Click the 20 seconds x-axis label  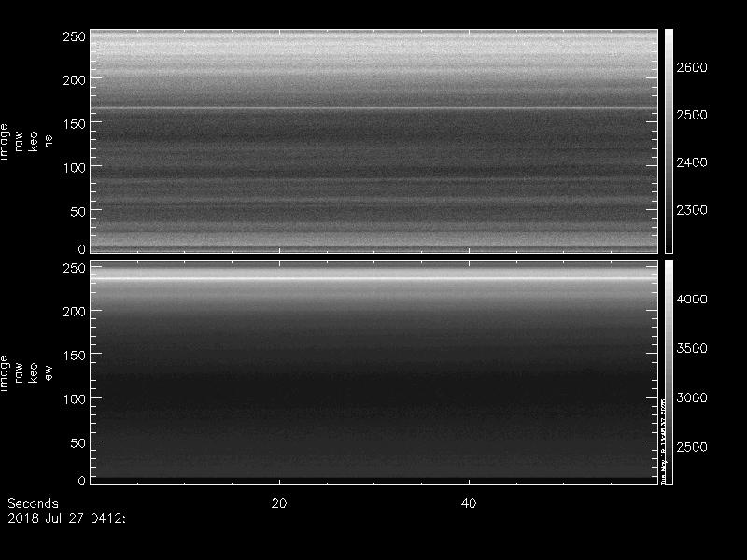(279, 503)
